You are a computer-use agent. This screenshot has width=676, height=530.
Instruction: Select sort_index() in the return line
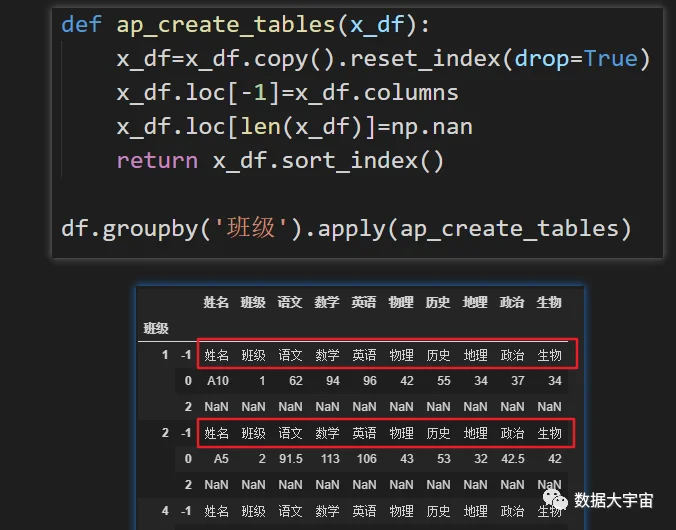pyautogui.click(x=363, y=161)
